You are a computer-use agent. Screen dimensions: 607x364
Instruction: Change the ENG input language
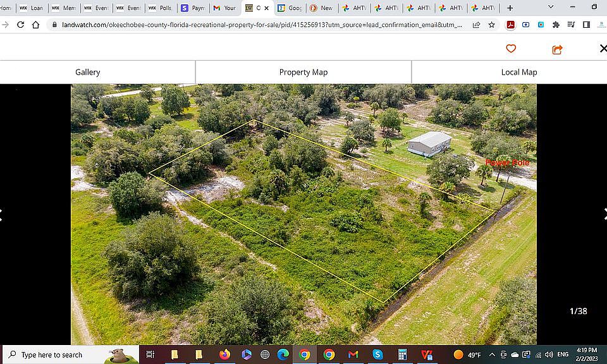pyautogui.click(x=563, y=355)
